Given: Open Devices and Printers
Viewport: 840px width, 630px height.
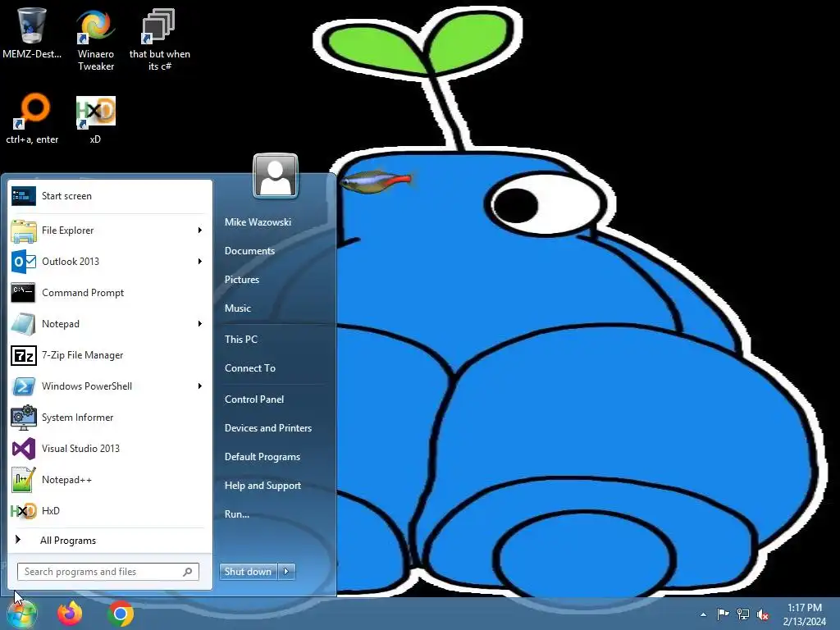Looking at the screenshot, I should tap(268, 428).
